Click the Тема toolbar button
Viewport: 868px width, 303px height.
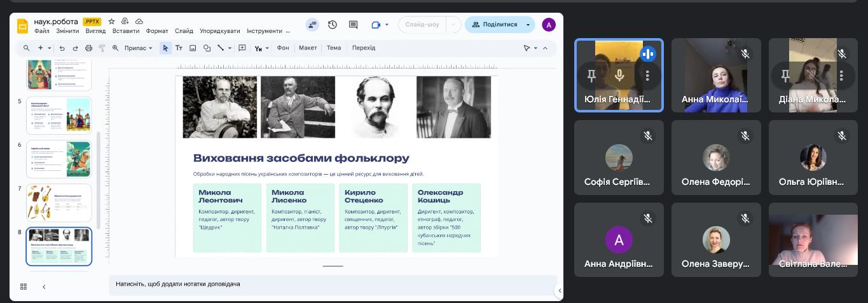(334, 48)
